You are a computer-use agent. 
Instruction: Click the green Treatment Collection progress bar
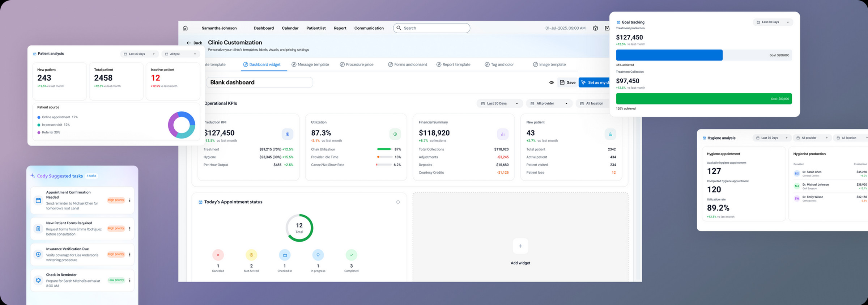click(704, 99)
